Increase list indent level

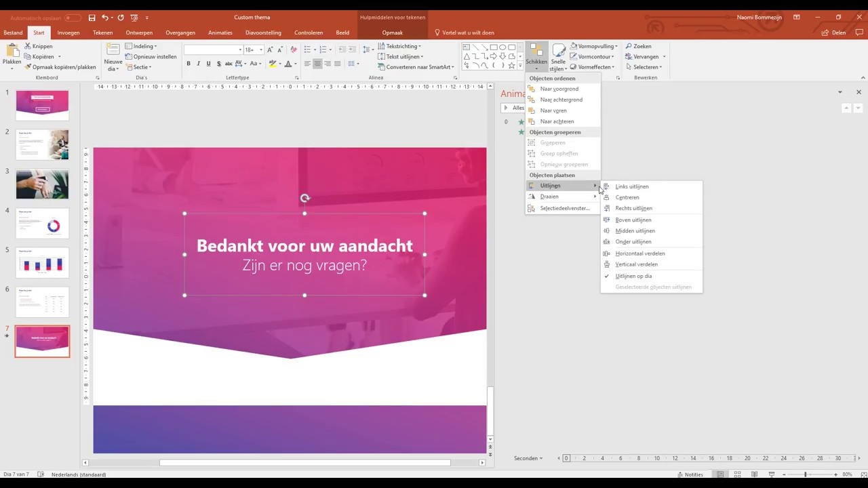(353, 49)
